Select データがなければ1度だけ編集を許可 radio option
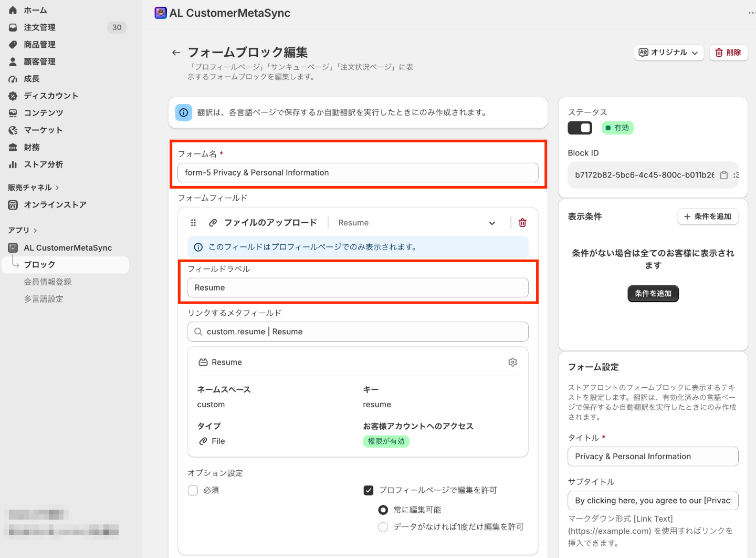 pos(383,527)
